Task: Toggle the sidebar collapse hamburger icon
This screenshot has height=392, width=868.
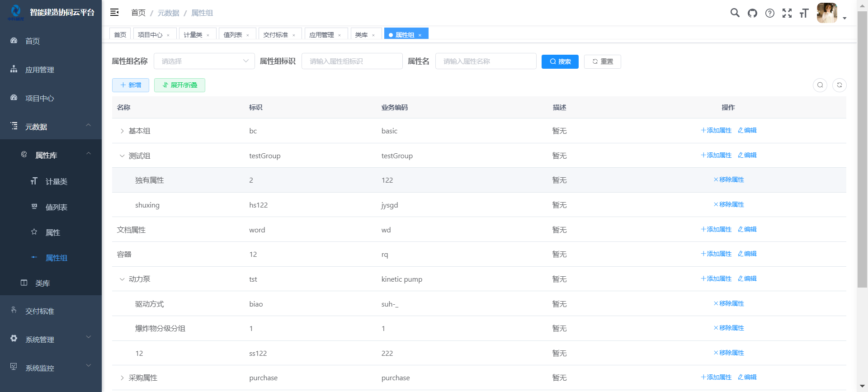Action: (114, 12)
